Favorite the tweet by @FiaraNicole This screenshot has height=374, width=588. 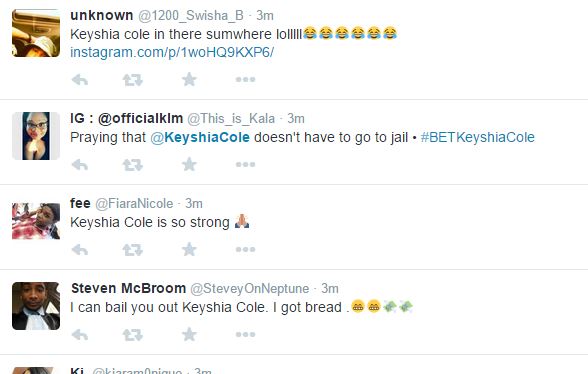(189, 249)
